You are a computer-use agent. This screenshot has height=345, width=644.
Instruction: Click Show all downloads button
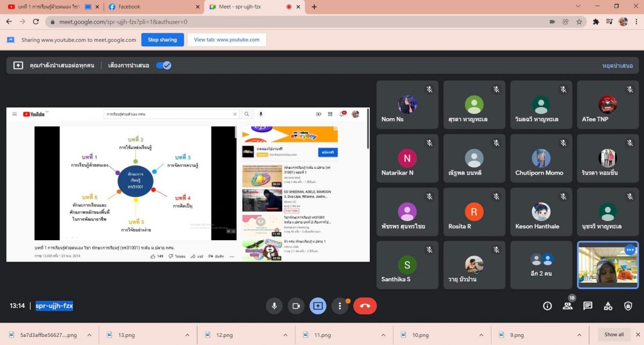pos(614,335)
